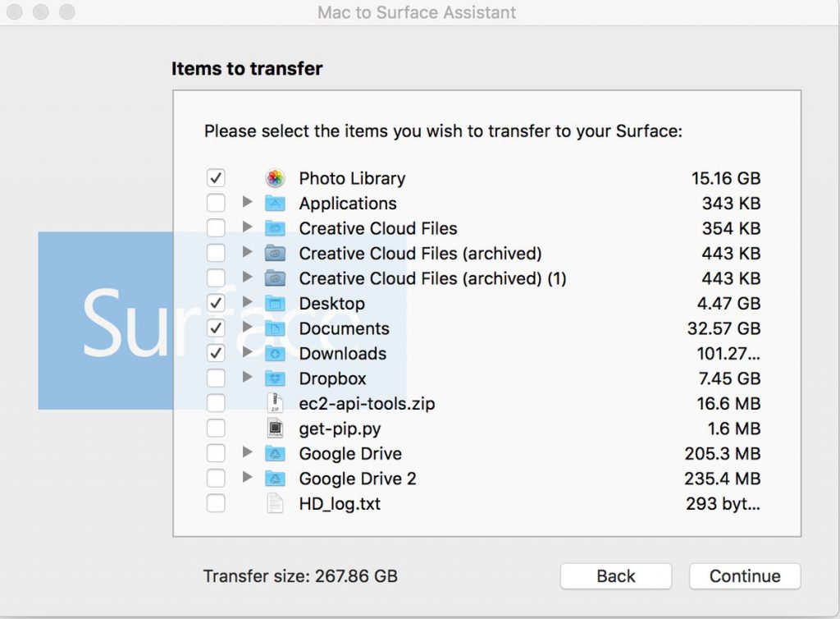Select the Desktop row label
The width and height of the screenshot is (840, 619).
pyautogui.click(x=332, y=303)
